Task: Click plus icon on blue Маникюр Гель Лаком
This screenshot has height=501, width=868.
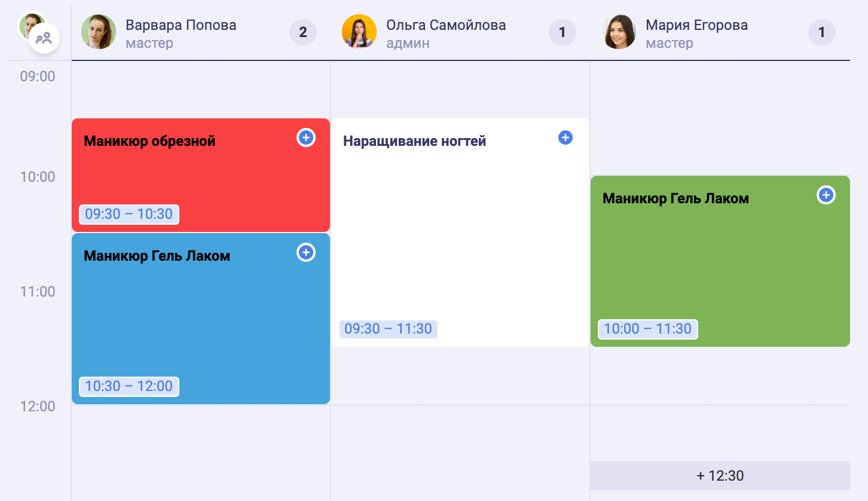Action: (x=306, y=253)
